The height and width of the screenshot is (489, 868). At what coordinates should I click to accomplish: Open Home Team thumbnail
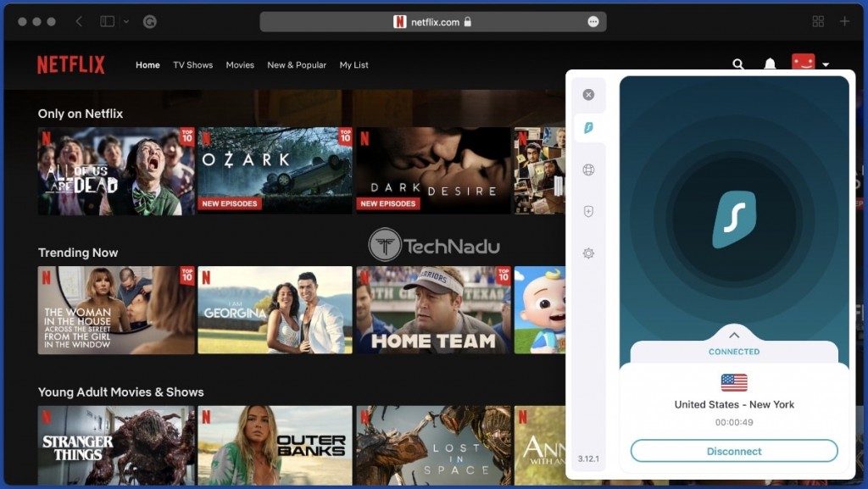(433, 310)
